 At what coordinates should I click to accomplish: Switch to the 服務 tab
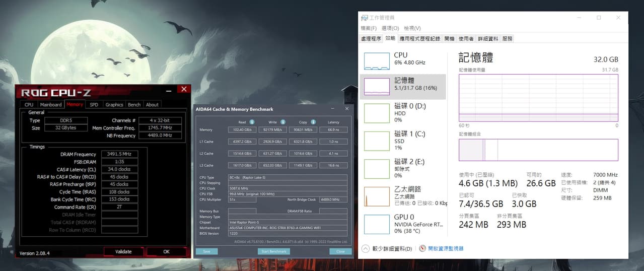pos(508,39)
